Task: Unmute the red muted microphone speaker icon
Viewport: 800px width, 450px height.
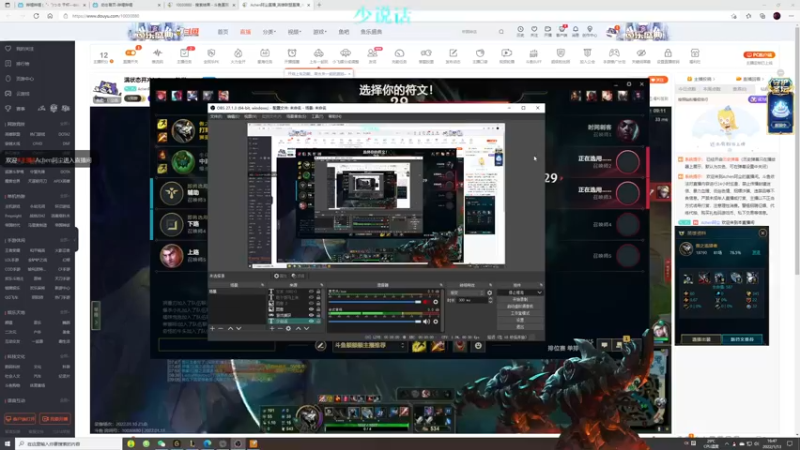Action: click(x=426, y=302)
